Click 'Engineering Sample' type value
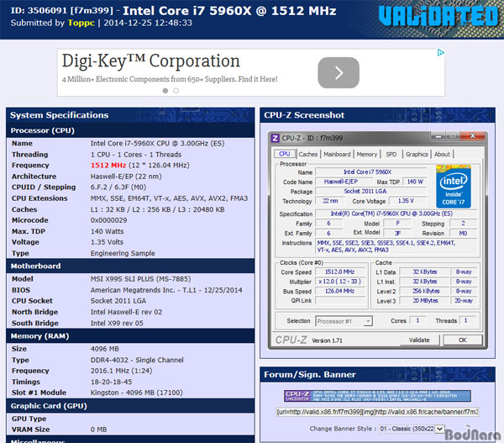Viewport: 504px width, 443px height. coord(123,253)
